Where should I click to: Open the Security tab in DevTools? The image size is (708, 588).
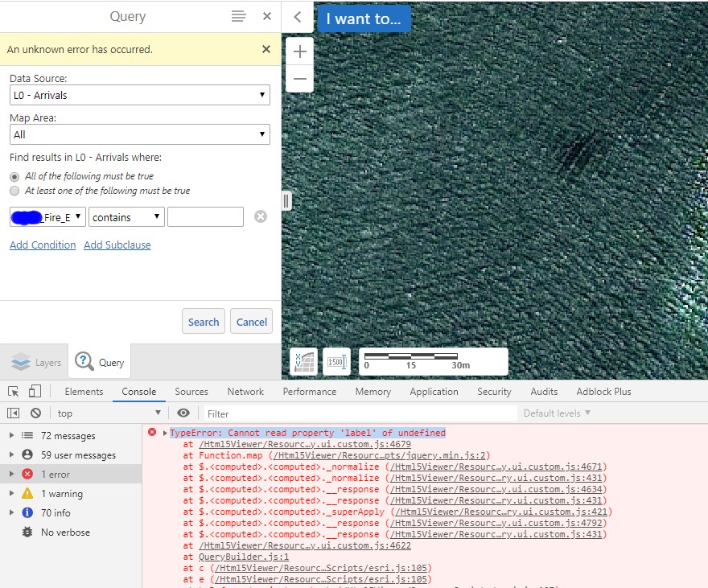coord(495,392)
